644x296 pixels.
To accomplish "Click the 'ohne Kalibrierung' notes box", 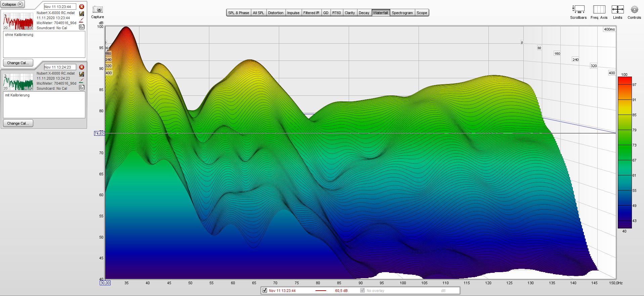I will 44,44.
